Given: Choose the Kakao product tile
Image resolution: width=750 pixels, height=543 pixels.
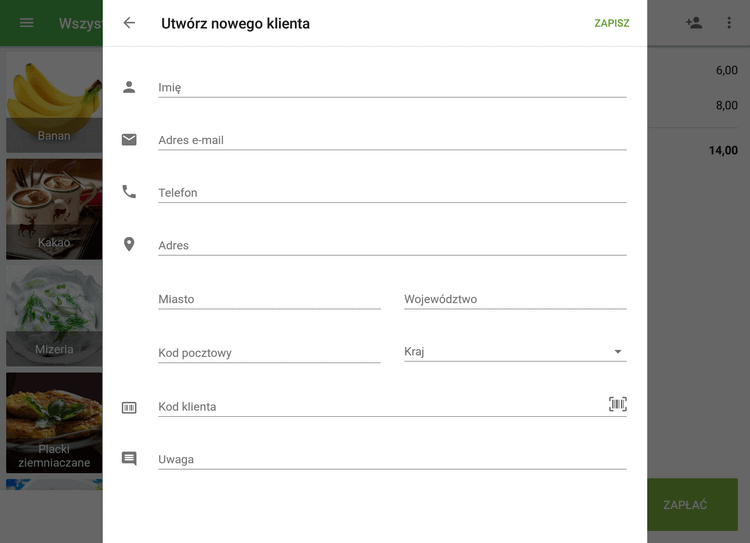Looking at the screenshot, I should point(54,208).
